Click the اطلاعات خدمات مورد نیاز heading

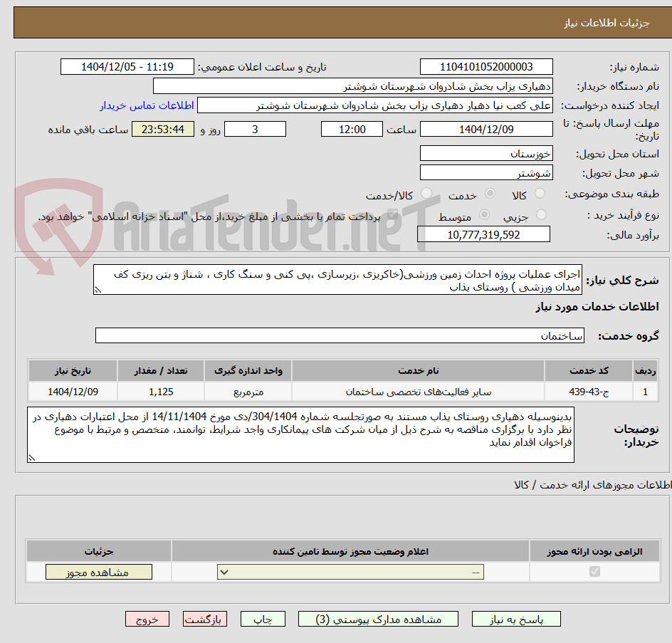pos(597,306)
